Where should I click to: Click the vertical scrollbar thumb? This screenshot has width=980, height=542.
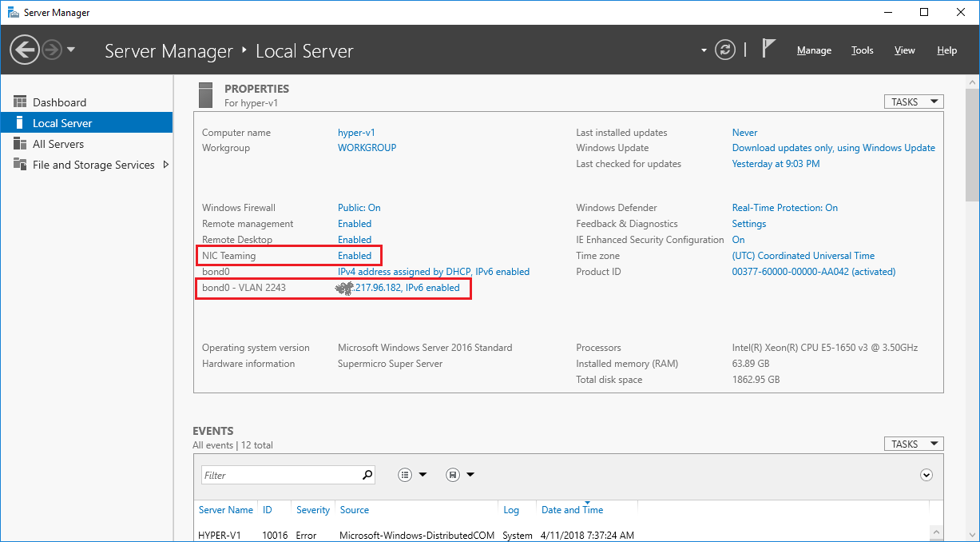973,145
